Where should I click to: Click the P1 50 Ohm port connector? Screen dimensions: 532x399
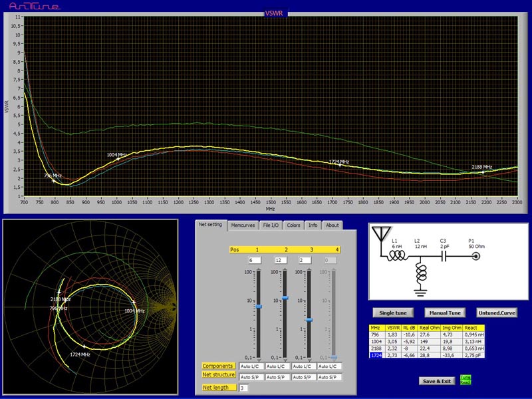pyautogui.click(x=476, y=257)
